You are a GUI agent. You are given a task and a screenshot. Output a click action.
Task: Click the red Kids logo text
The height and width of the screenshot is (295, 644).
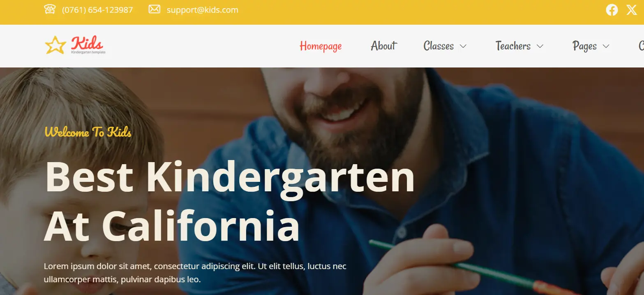tap(87, 43)
